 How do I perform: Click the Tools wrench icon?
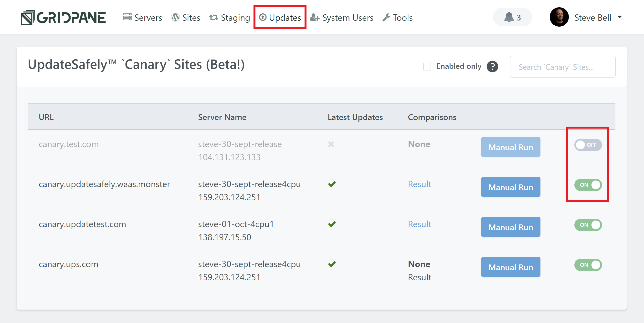point(386,17)
